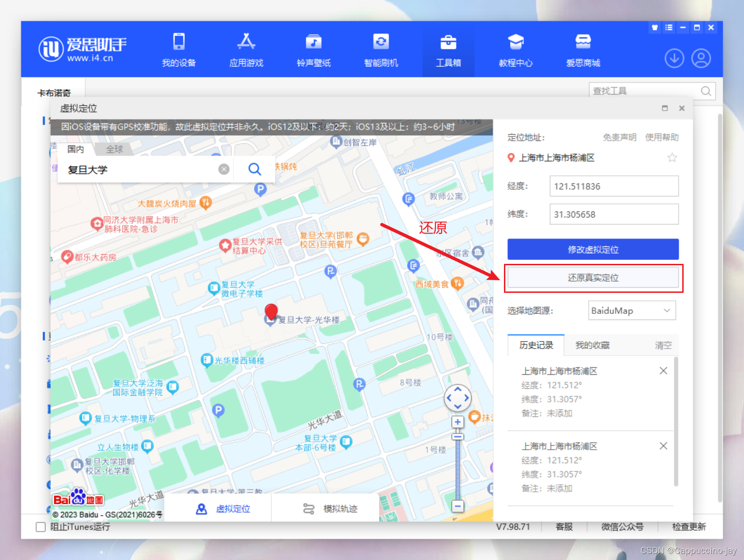Click the history list scrollbar
The width and height of the screenshot is (744, 560).
tap(676, 422)
